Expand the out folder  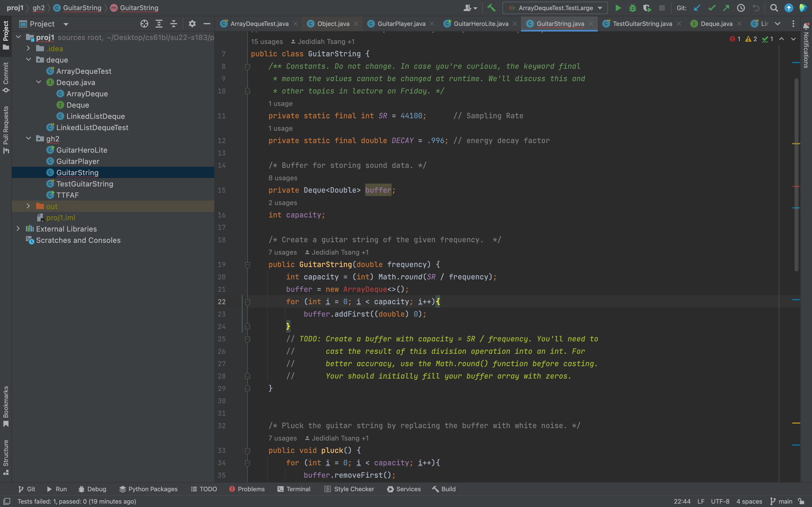coord(28,206)
